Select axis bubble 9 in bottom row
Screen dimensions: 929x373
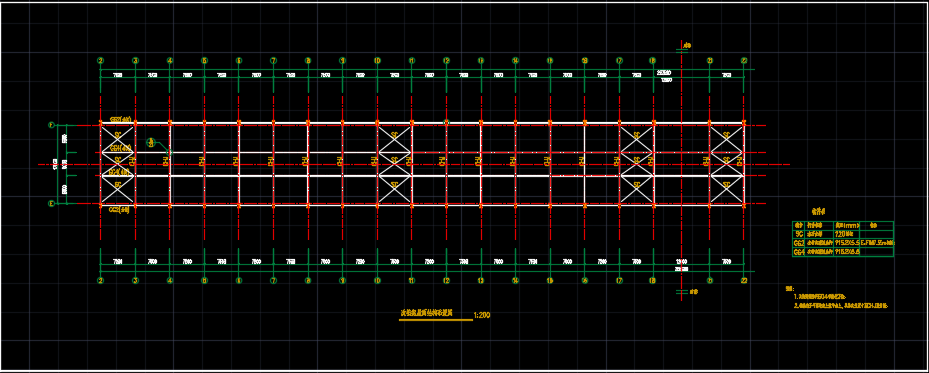[x=342, y=280]
